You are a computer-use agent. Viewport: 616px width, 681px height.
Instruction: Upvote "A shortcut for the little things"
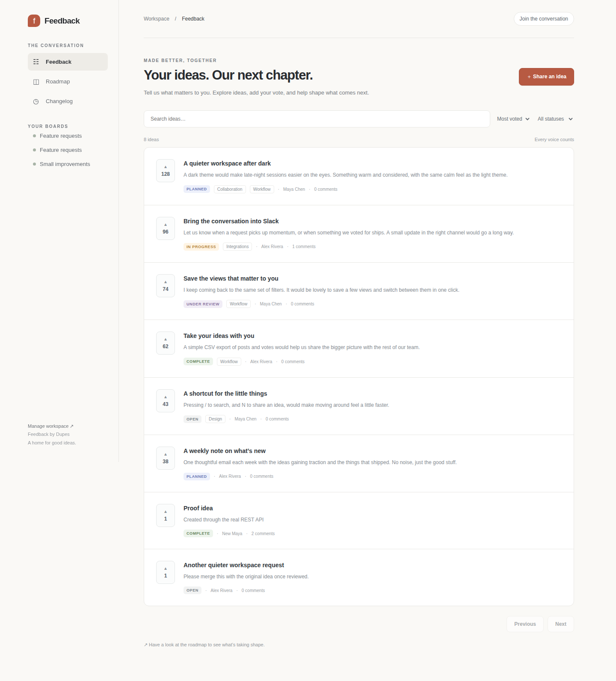[166, 401]
